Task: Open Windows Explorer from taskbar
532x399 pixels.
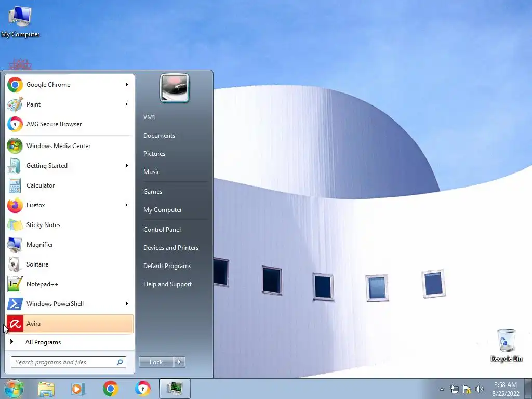Action: click(x=46, y=389)
